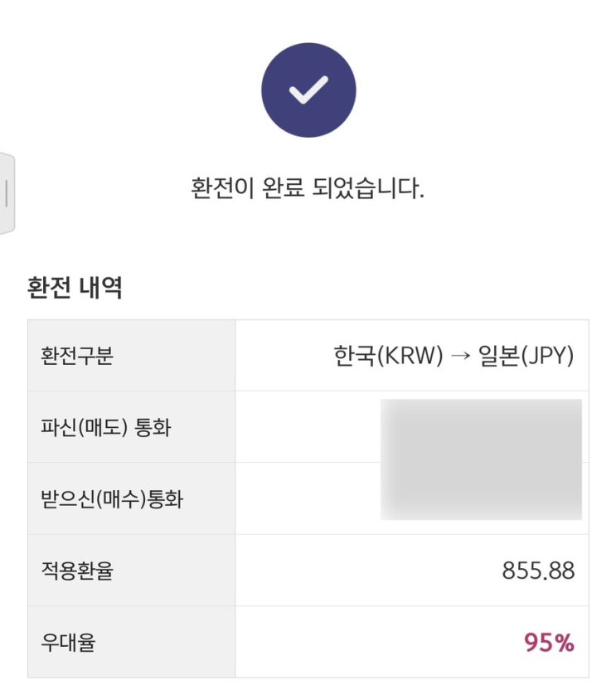Click the 855.88 applied exchange rate value

538,571
